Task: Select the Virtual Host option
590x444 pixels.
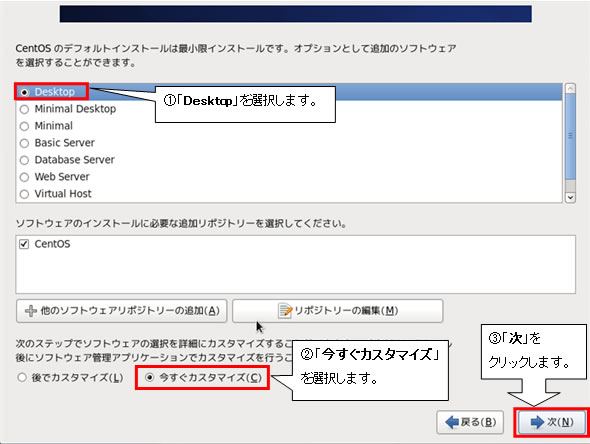Action: click(x=24, y=194)
